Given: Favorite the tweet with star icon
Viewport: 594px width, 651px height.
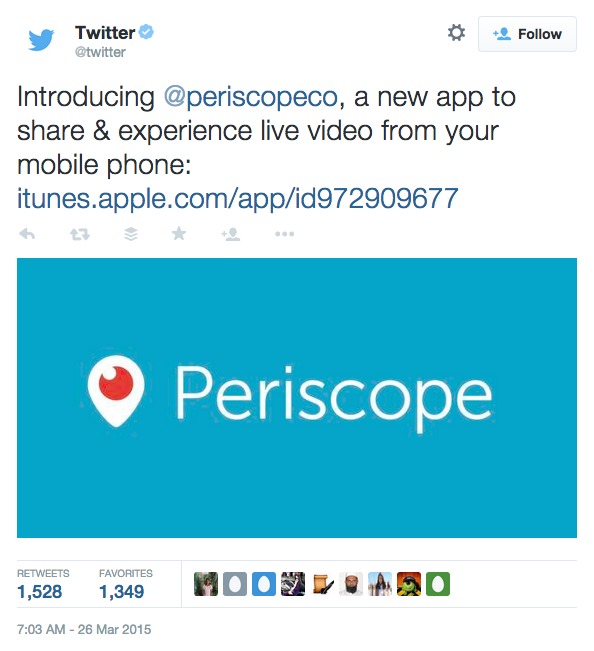Looking at the screenshot, I should point(179,234).
